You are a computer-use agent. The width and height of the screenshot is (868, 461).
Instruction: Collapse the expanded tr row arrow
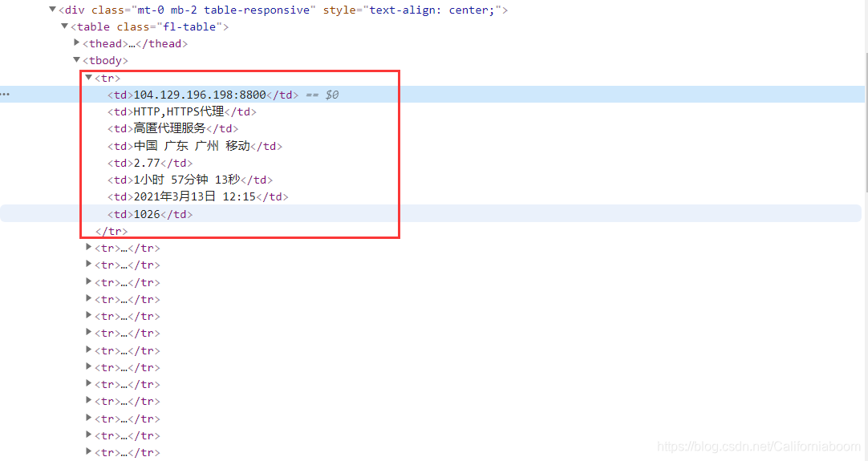click(x=88, y=78)
